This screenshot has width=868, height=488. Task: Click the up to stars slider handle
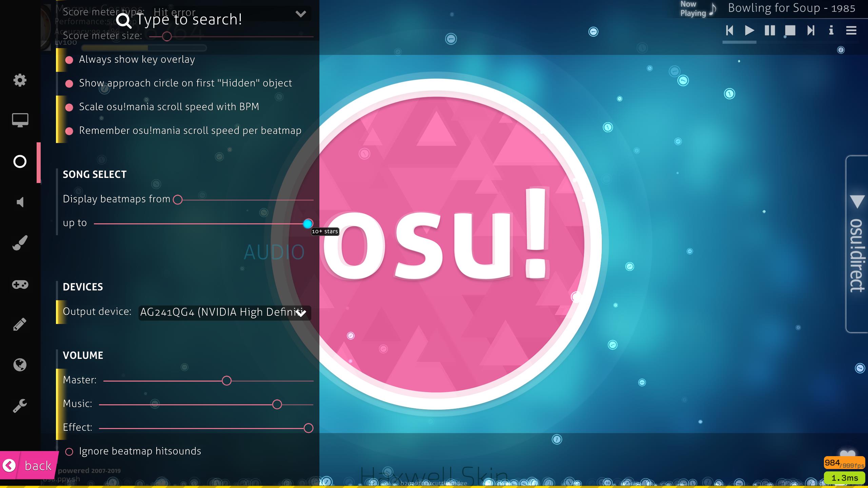[x=308, y=224]
